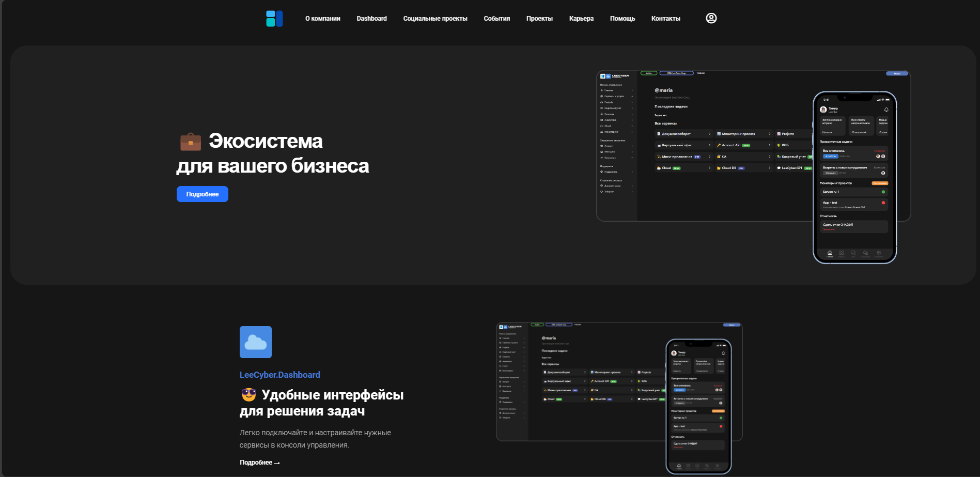The width and height of the screenshot is (980, 477).
Task: Open the user account profile icon
Action: tap(711, 18)
